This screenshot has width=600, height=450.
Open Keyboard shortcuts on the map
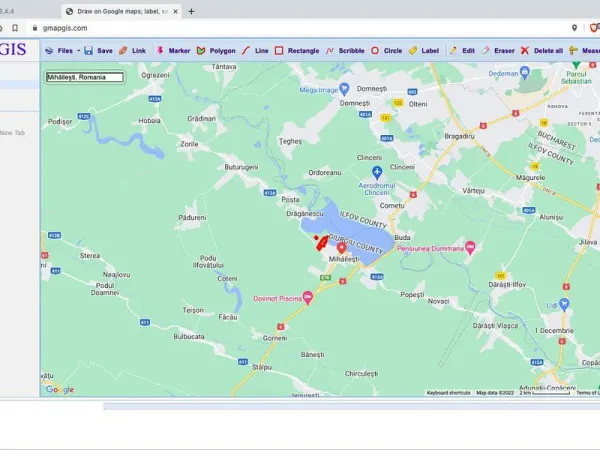(448, 393)
